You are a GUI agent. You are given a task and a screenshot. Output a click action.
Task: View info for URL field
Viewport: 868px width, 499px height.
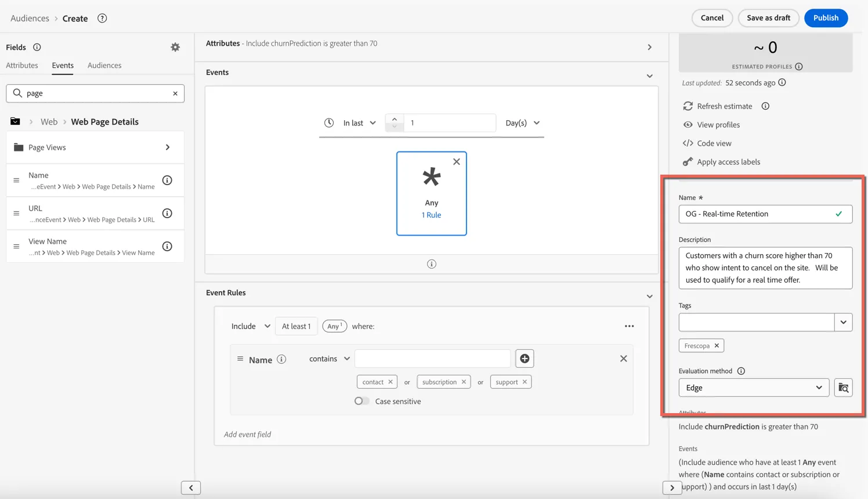tap(167, 213)
